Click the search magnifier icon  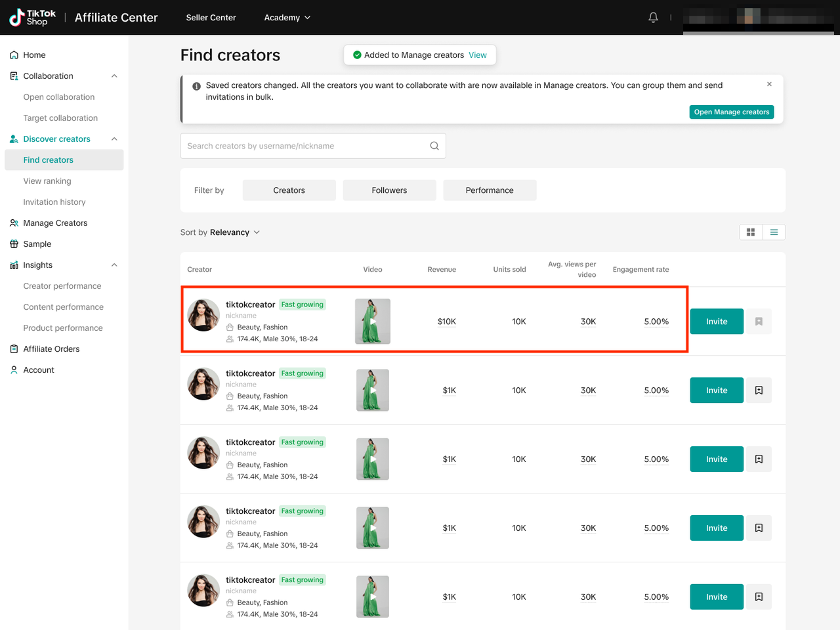click(434, 146)
